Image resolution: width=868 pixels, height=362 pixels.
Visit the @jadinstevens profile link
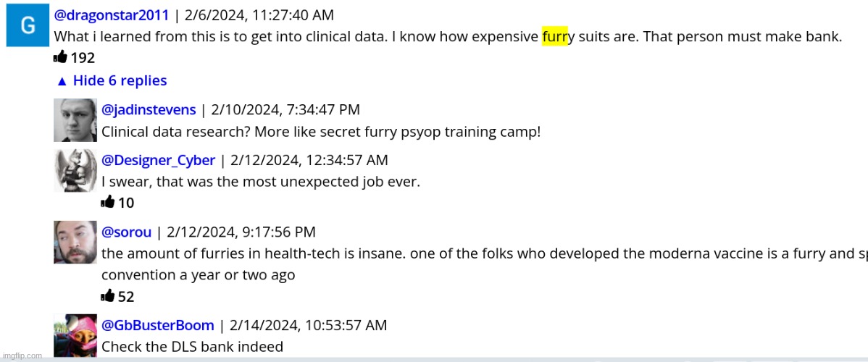pos(149,109)
